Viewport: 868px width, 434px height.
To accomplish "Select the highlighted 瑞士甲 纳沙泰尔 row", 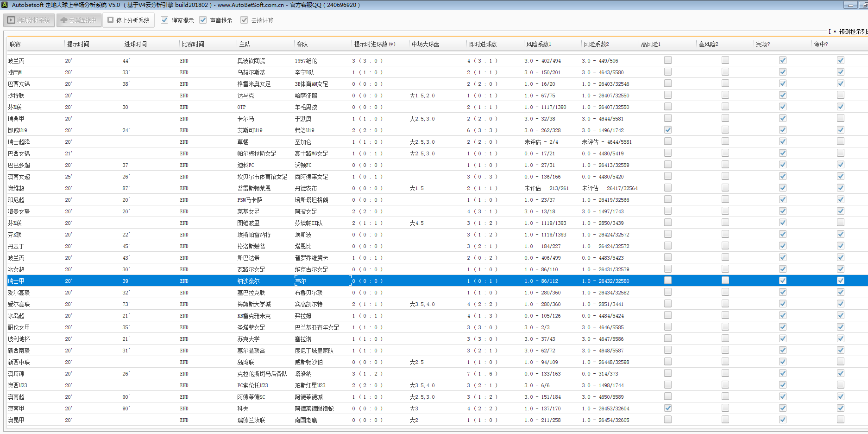I will pos(248,281).
